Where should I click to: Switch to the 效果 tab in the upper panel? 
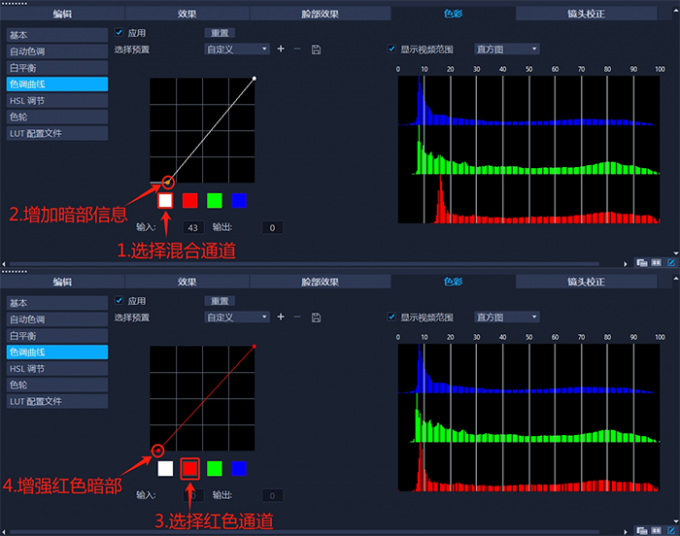(187, 14)
